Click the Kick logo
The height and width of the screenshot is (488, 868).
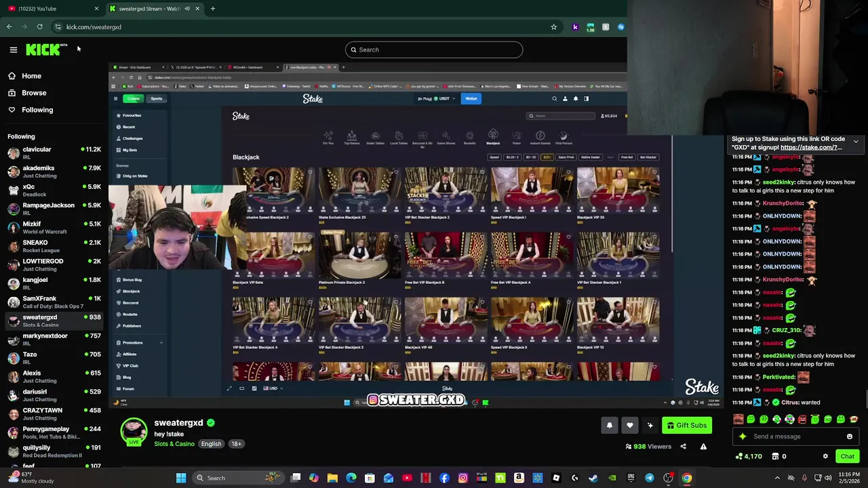[x=46, y=49]
